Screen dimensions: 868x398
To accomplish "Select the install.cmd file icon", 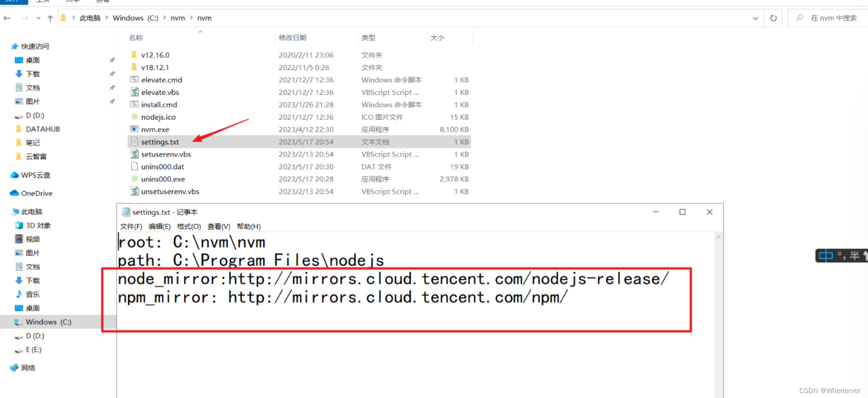I will (x=134, y=104).
